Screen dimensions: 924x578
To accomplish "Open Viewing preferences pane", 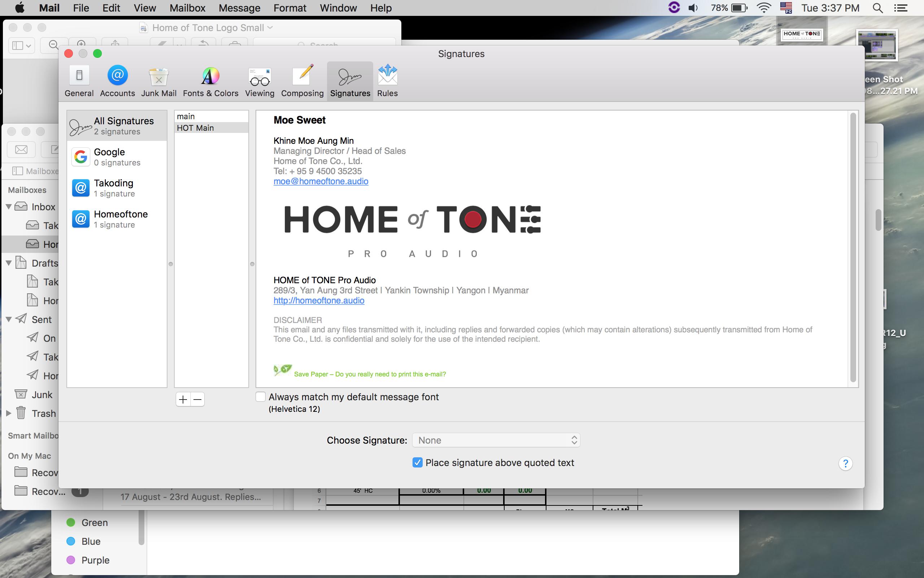I will point(260,81).
